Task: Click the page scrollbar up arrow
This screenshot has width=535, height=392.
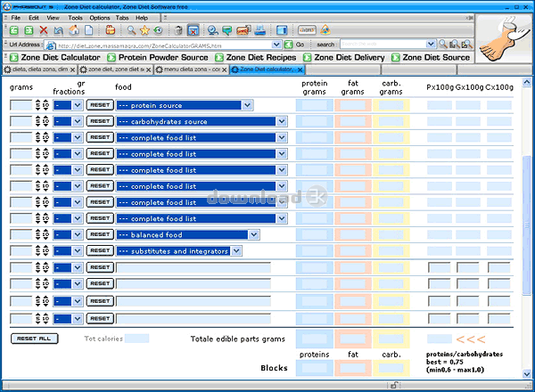Action: [x=526, y=82]
